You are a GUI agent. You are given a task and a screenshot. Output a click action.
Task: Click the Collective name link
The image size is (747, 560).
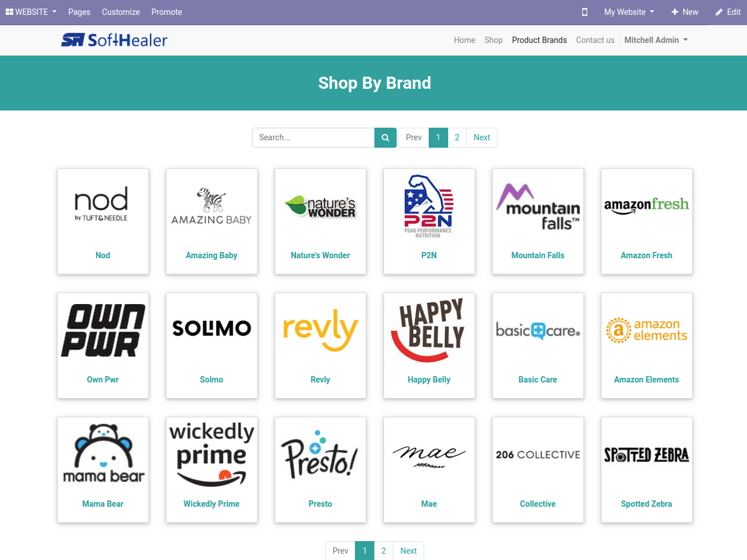coord(538,504)
